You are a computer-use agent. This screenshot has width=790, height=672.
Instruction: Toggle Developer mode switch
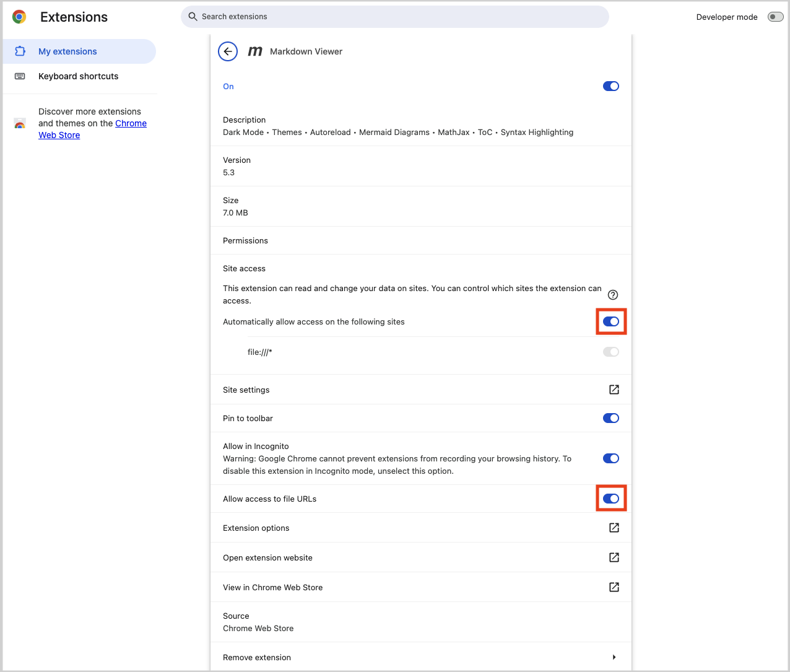pos(775,17)
